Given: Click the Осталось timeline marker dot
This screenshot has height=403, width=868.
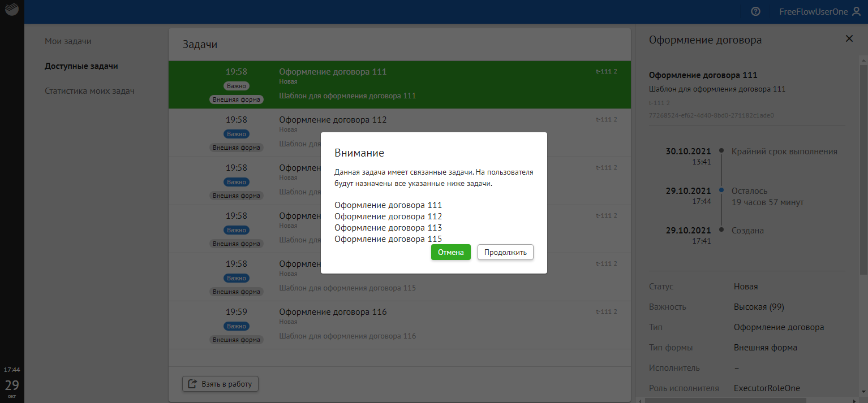Looking at the screenshot, I should (x=721, y=190).
